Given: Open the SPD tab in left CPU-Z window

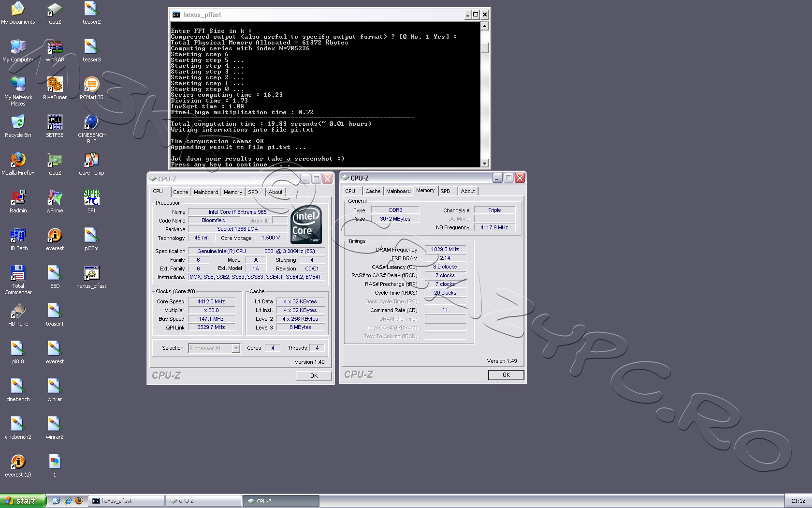Looking at the screenshot, I should 253,192.
